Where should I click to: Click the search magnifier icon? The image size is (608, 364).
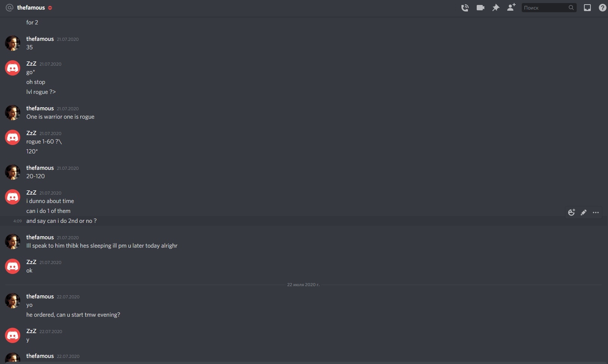[x=571, y=8]
